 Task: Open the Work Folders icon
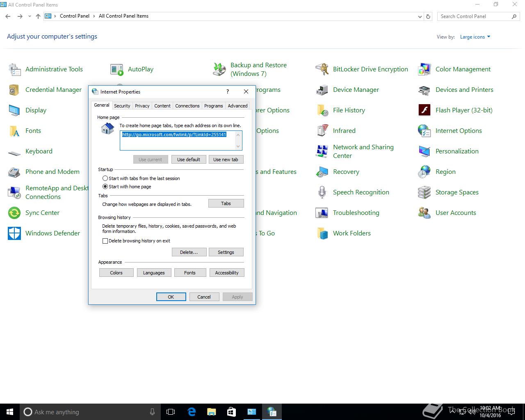coord(322,233)
